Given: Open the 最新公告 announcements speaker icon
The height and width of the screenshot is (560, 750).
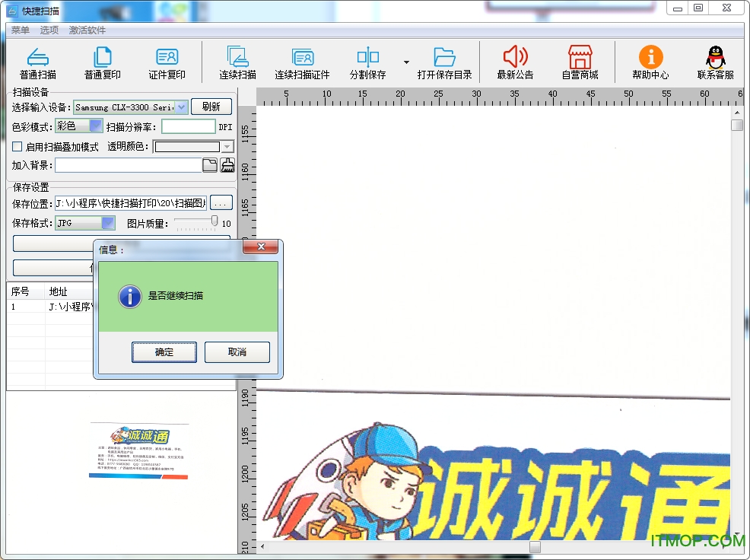Looking at the screenshot, I should 515,57.
